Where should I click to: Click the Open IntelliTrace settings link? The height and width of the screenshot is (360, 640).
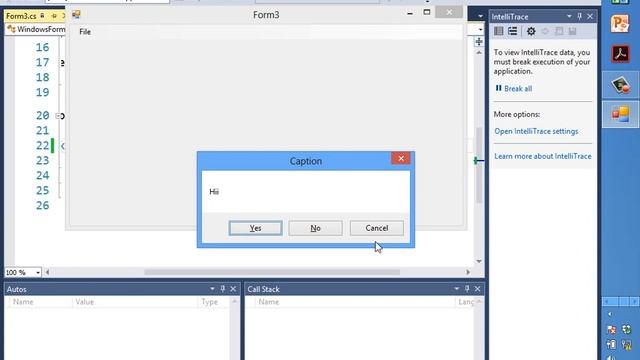coord(536,131)
